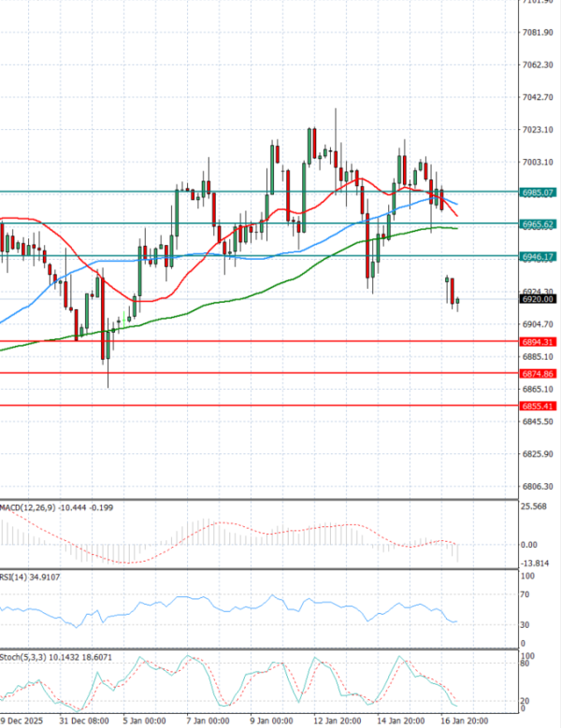Screen dimensions: 561x728
Task: Click the 12 Jan 20:00 time label
Action: coord(338,721)
